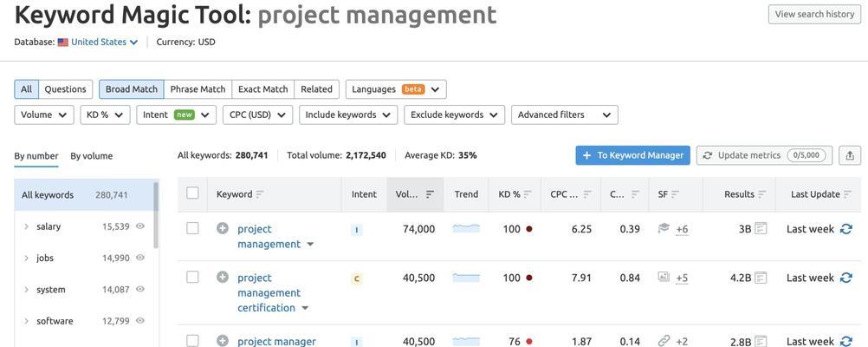The height and width of the screenshot is (347, 868).
Task: Click the image pack SERP feature icon
Action: click(x=664, y=277)
